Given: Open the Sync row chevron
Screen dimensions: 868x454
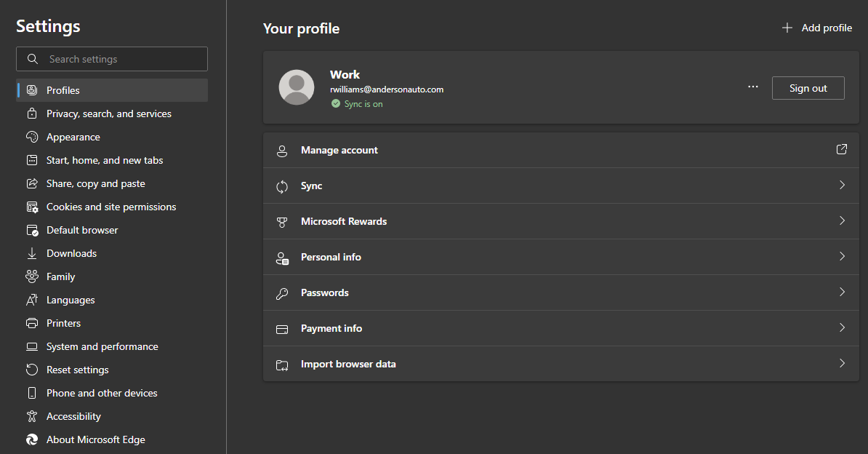Looking at the screenshot, I should (x=842, y=185).
